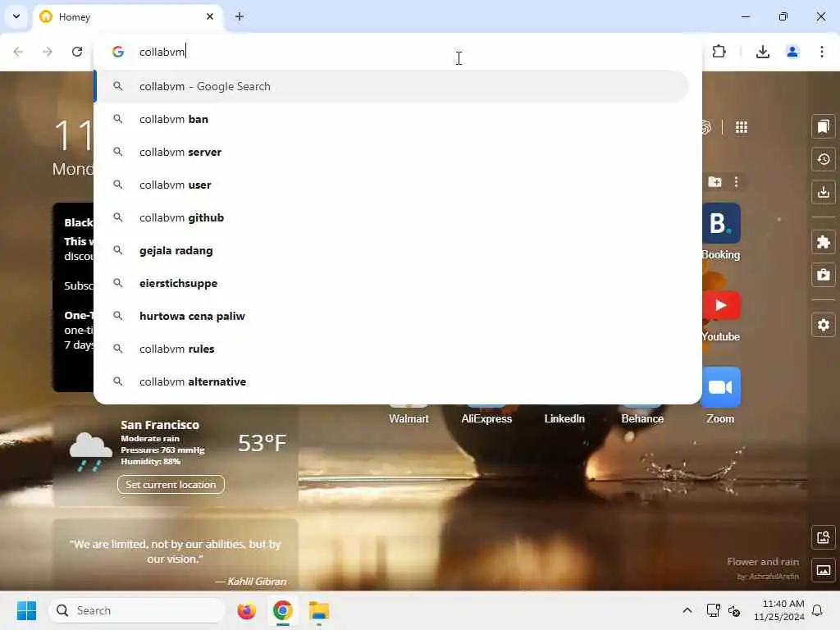The width and height of the screenshot is (840, 630).
Task: Click the address bar with collabvm text
Action: click(x=398, y=52)
